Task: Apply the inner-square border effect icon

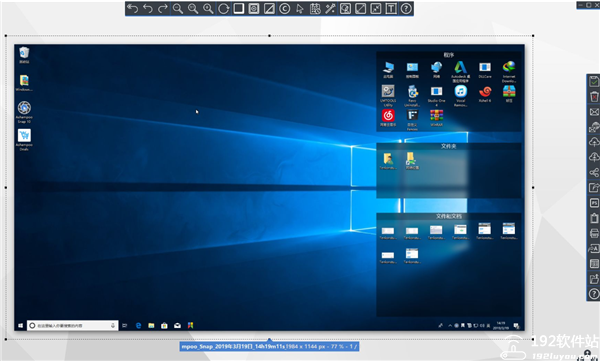Action: tap(254, 8)
